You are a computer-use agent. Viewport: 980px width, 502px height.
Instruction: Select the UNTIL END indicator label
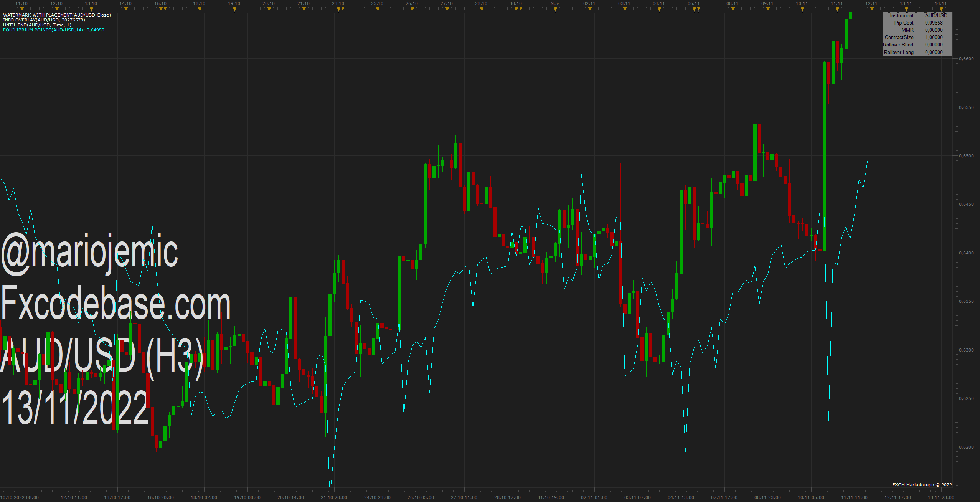pos(37,25)
